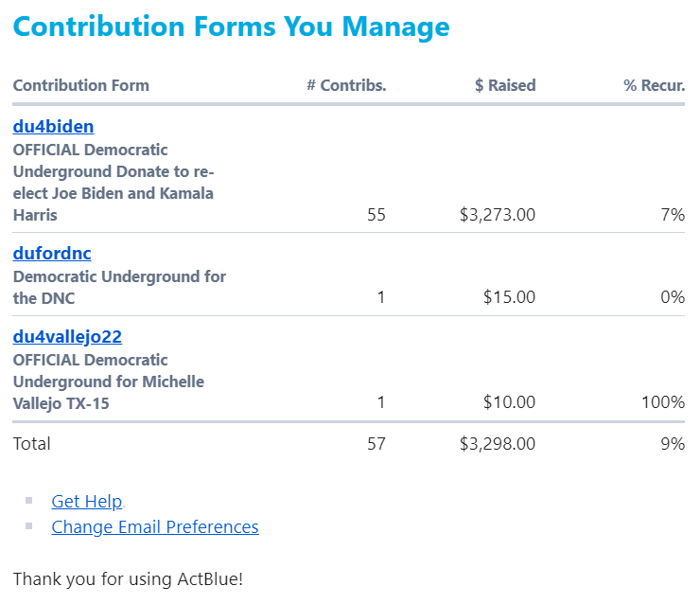The image size is (700, 604).
Task: Open the du4vallejo22 contribution form link
Action: (x=67, y=337)
